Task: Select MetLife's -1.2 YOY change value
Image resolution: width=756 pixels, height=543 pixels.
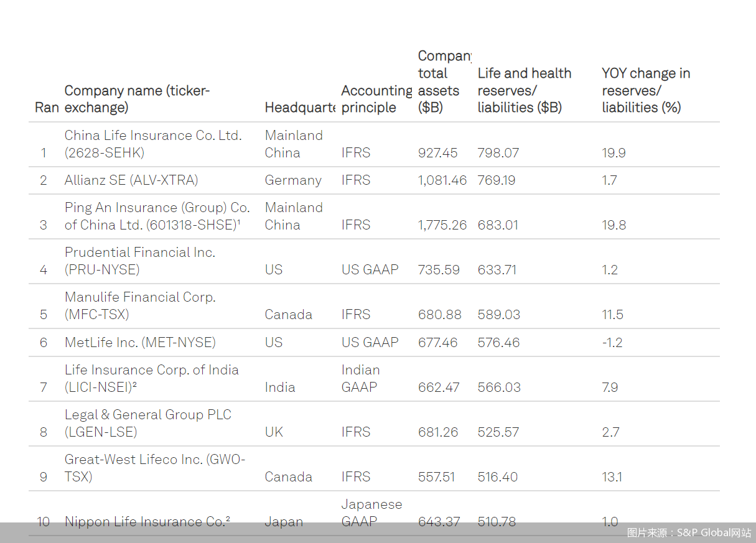Action: (x=612, y=342)
